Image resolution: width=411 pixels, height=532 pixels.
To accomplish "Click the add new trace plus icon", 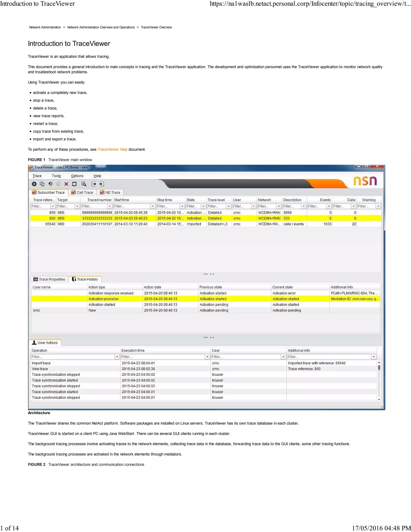I will 34,184.
